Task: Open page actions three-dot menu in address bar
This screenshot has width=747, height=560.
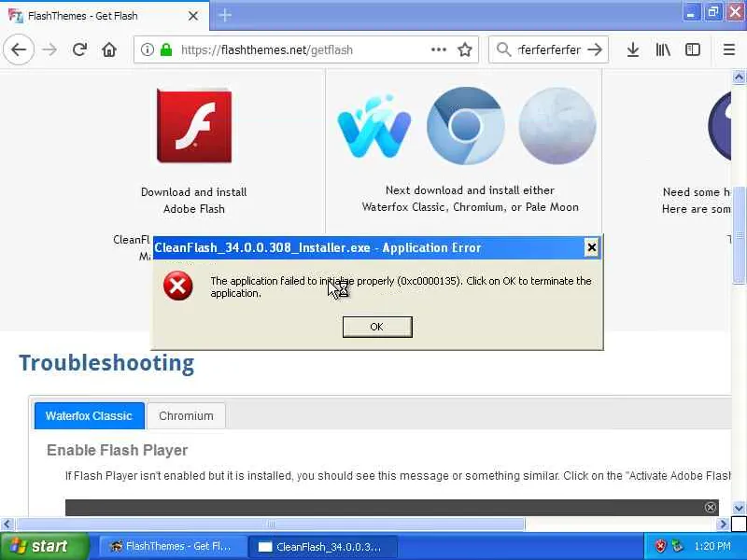Action: pos(438,49)
